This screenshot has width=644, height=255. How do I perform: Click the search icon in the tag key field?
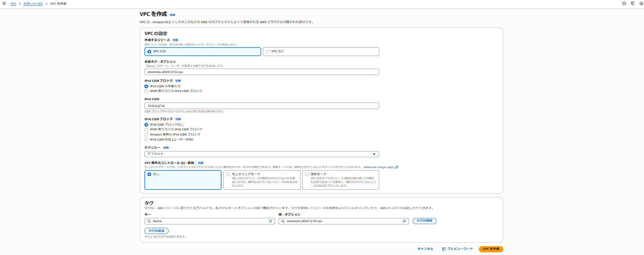click(x=149, y=221)
